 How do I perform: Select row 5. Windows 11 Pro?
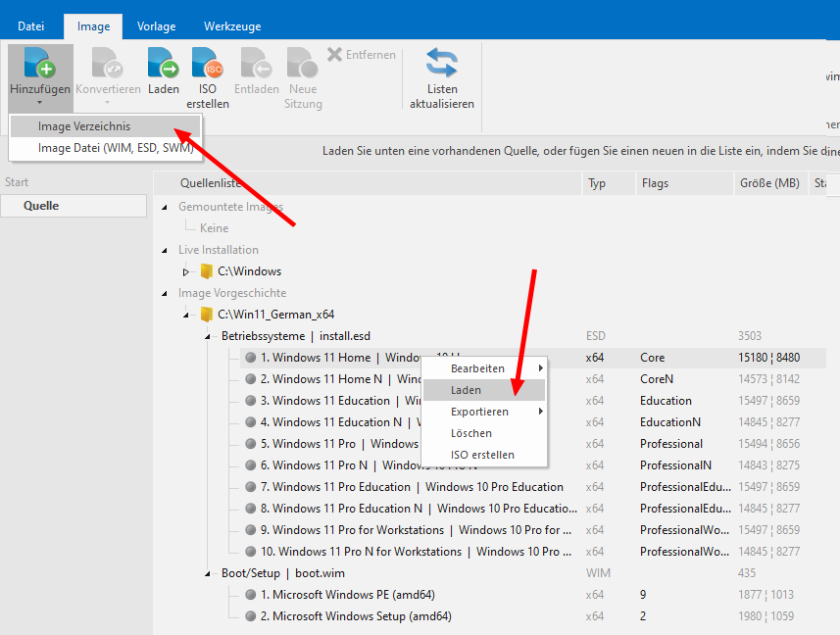coord(533,443)
